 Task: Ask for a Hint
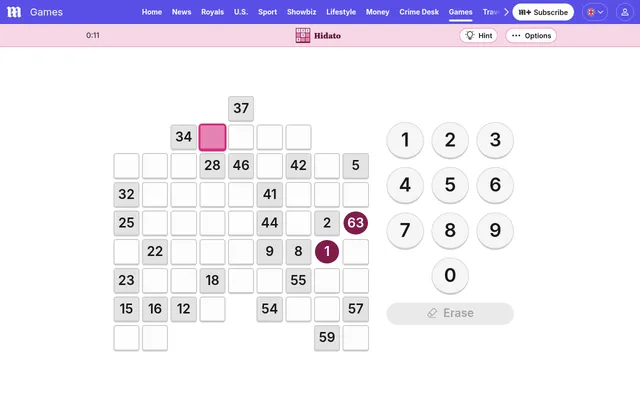(x=478, y=36)
